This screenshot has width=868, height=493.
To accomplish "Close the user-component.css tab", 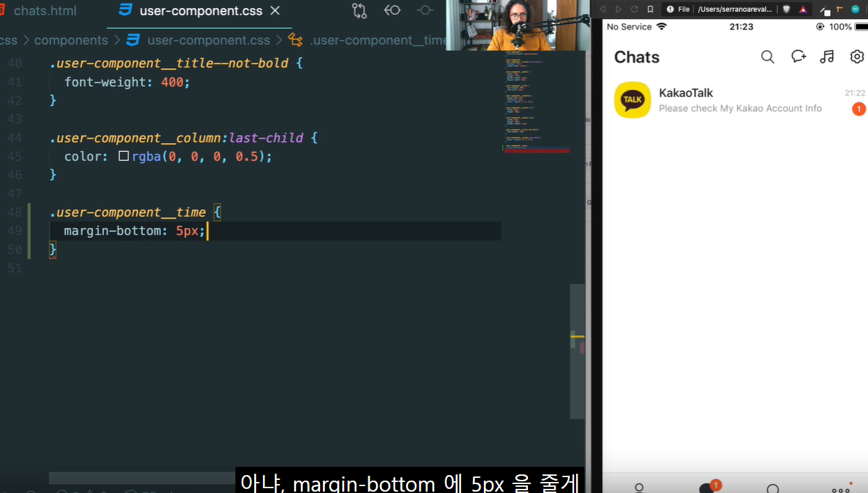I will pos(275,11).
